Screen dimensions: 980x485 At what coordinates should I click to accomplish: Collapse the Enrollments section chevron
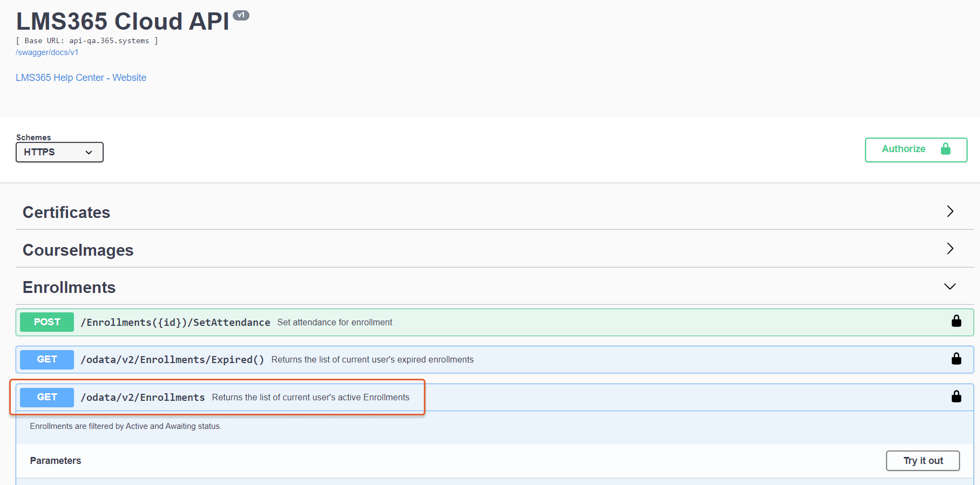click(950, 286)
